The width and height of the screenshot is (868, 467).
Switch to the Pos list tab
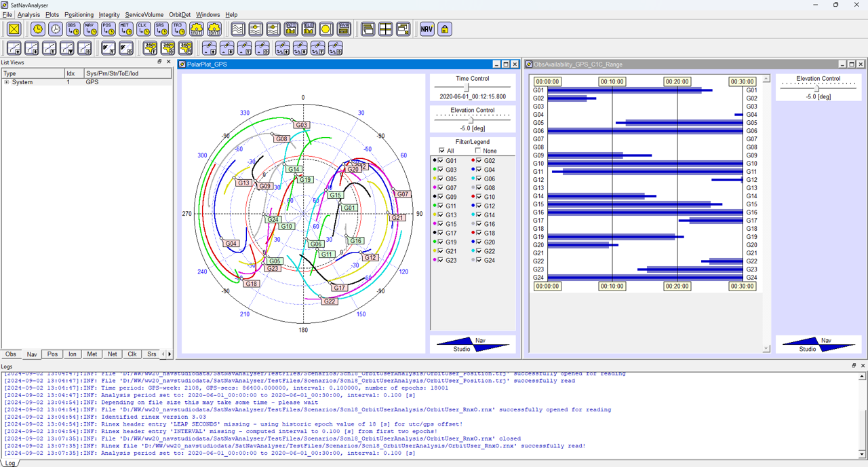(x=52, y=354)
